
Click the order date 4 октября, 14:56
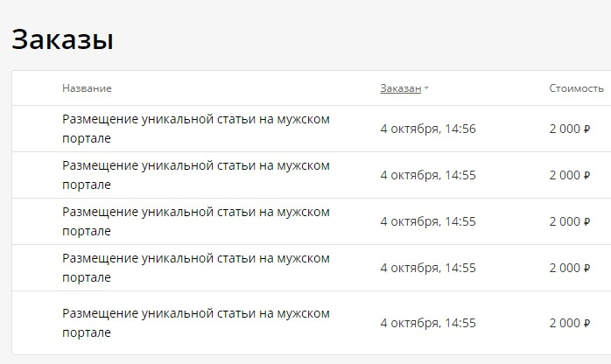(428, 129)
